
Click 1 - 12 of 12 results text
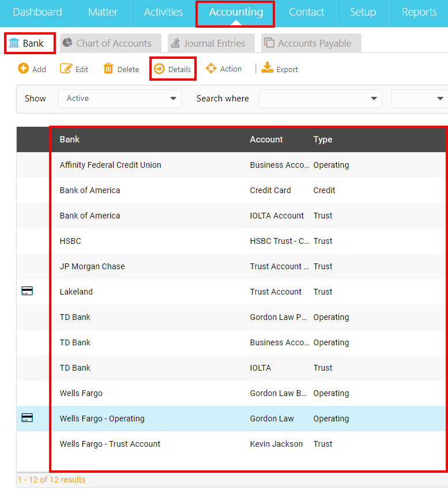pyautogui.click(x=51, y=480)
